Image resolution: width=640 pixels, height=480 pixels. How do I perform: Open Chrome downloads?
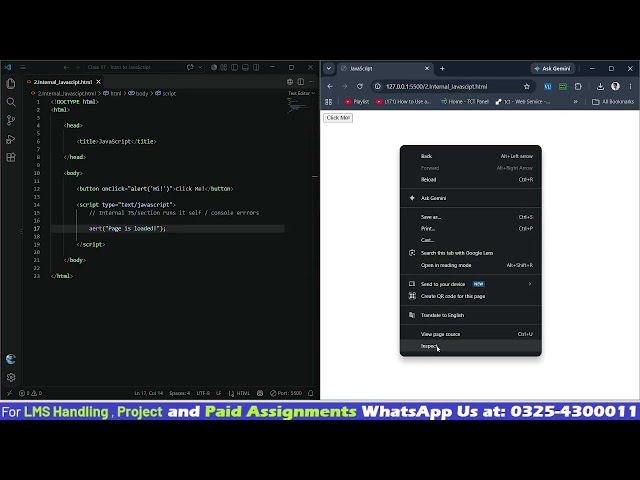click(x=600, y=87)
